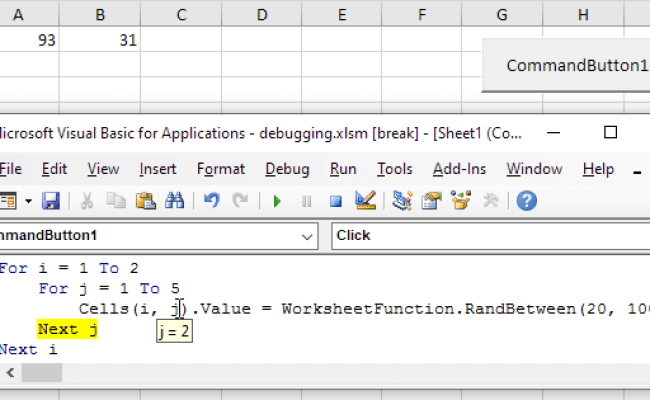Viewport: 650px width, 400px height.
Task: Click the Break pause icon
Action: click(x=306, y=201)
